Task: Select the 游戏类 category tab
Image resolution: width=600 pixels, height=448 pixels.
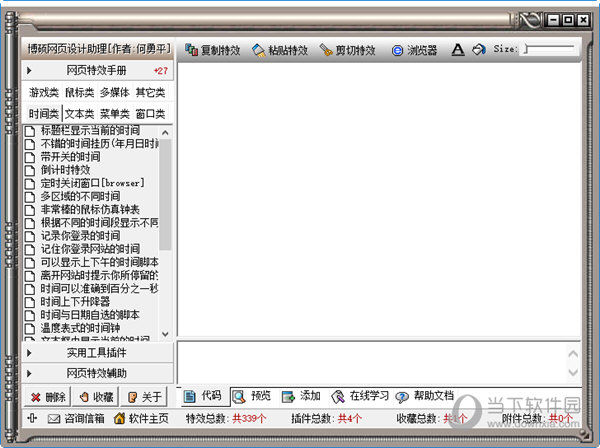Action: (x=44, y=93)
